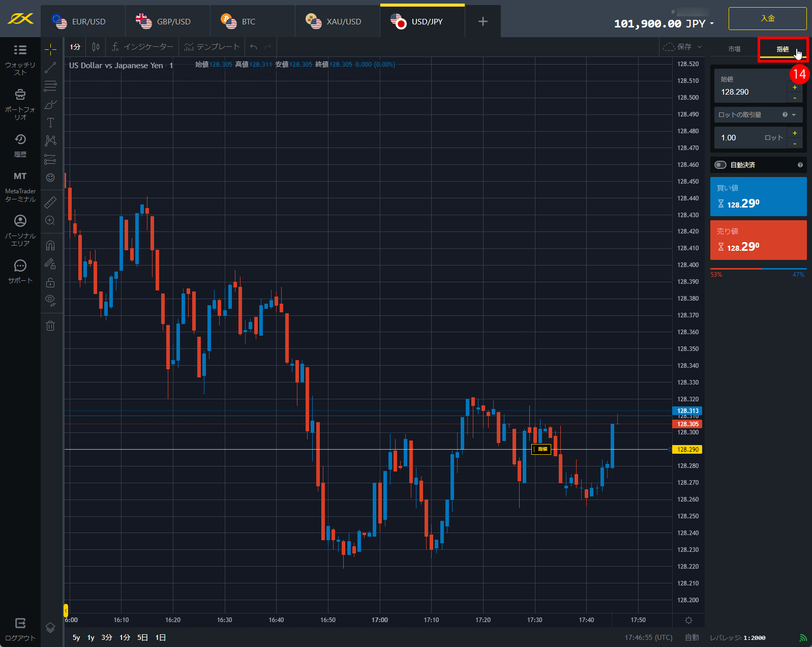Choose the text annotation tool
Viewport: 812px width, 647px height.
[x=50, y=123]
